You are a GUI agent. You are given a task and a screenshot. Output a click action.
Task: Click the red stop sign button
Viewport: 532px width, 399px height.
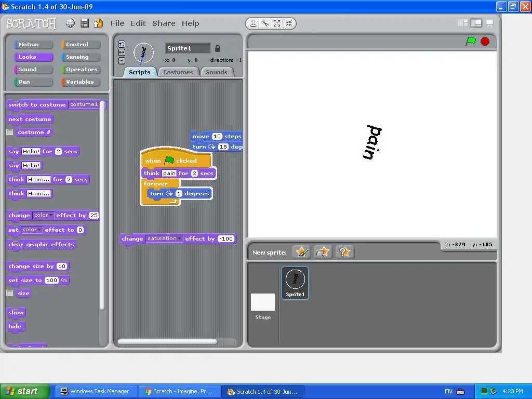tap(485, 42)
